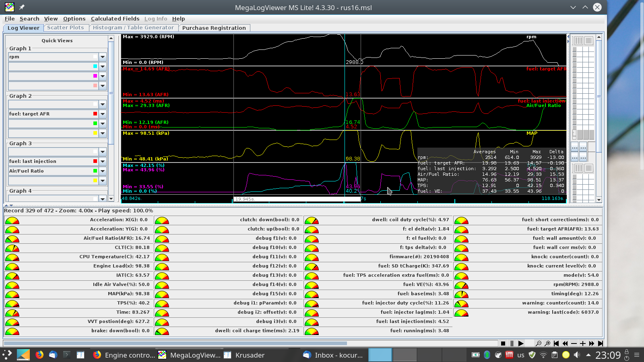Click the TPS(%) gauge icon
This screenshot has width=644, height=362.
point(12,303)
